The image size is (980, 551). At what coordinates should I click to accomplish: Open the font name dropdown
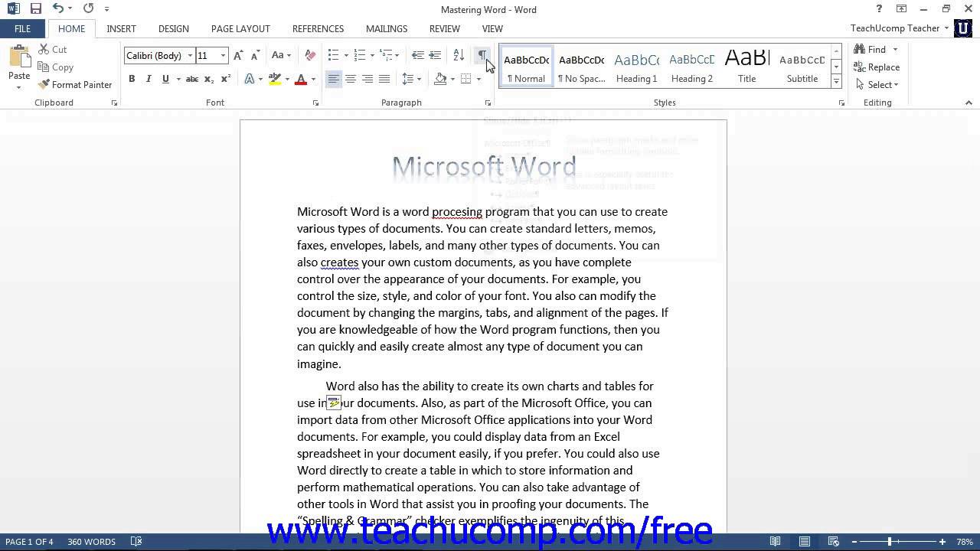pyautogui.click(x=189, y=55)
